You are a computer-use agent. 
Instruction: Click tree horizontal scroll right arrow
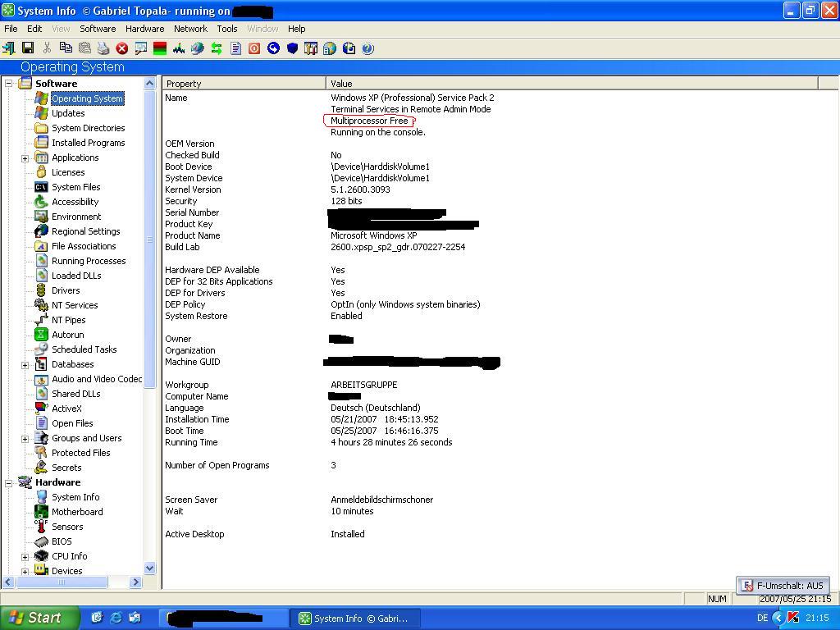pos(136,582)
